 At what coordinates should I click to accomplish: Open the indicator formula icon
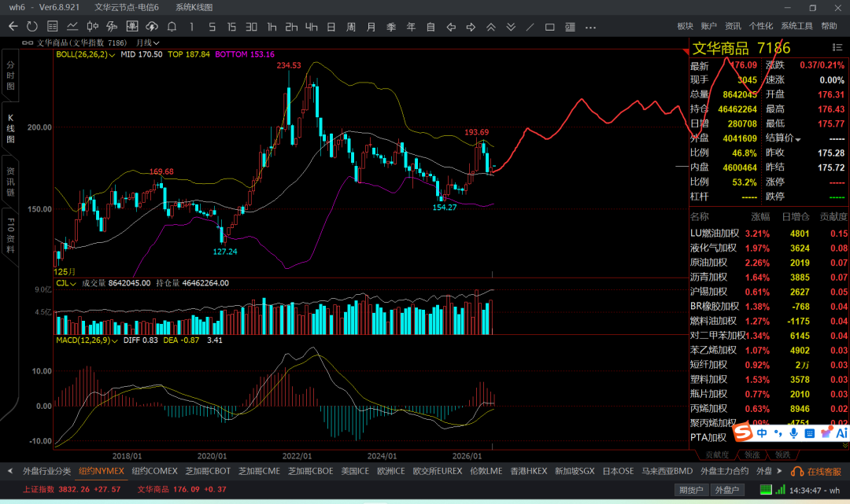(x=112, y=27)
